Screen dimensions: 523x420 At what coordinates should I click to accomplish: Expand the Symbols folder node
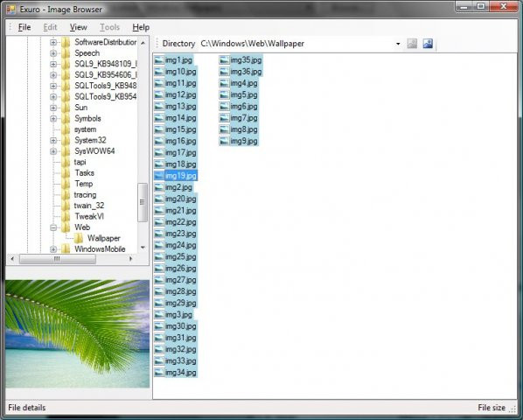[53, 119]
